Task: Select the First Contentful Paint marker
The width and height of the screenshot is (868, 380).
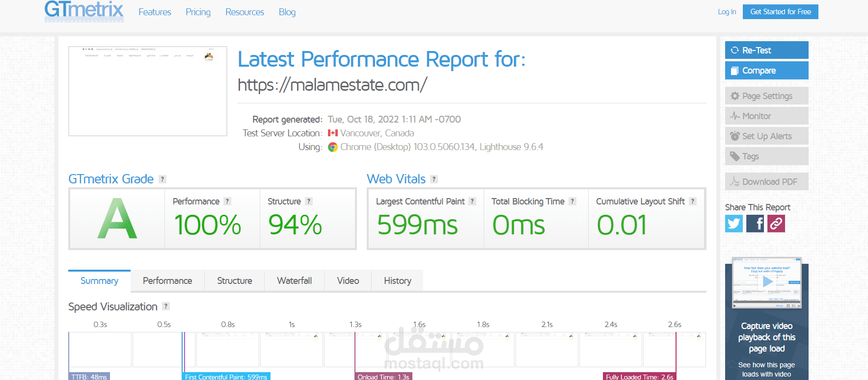Action: pyautogui.click(x=226, y=377)
